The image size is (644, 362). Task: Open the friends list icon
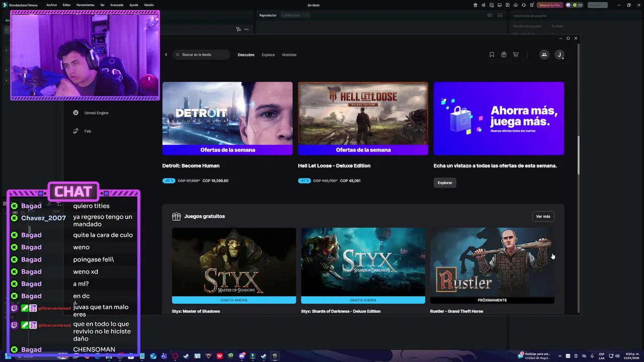click(x=544, y=54)
